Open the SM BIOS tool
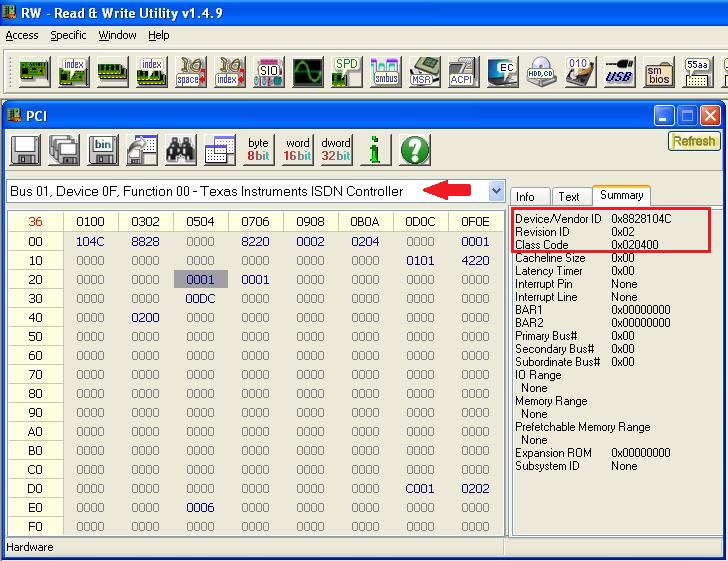 pyautogui.click(x=659, y=72)
